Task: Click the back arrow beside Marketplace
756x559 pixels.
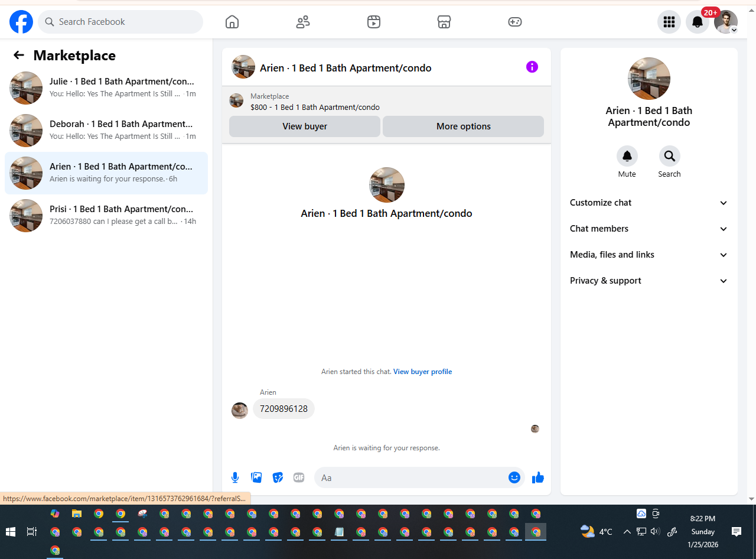Action: point(19,55)
